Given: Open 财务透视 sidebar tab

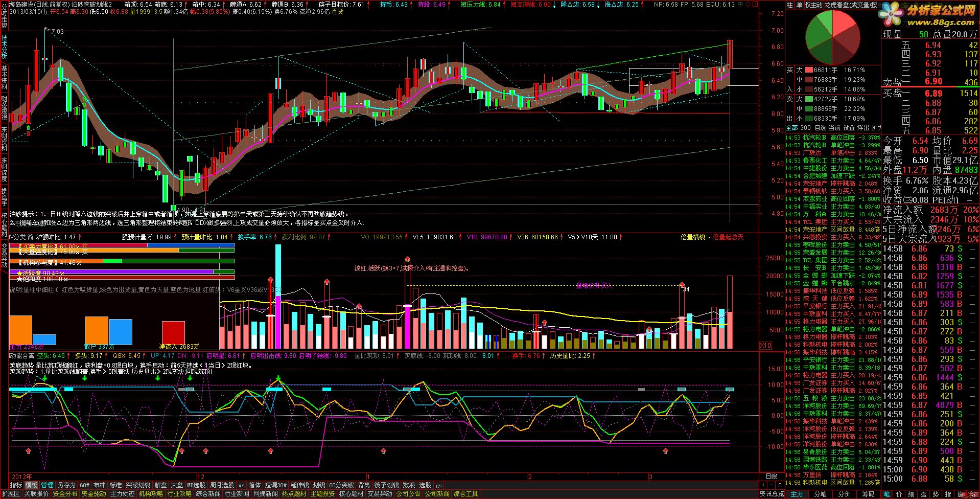Looking at the screenshot, I should coord(4,108).
